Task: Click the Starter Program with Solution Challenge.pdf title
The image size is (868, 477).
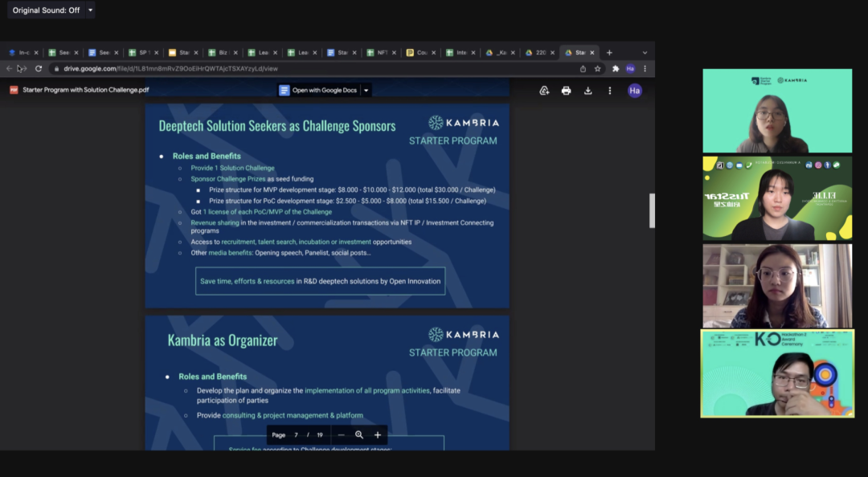Action: point(86,90)
